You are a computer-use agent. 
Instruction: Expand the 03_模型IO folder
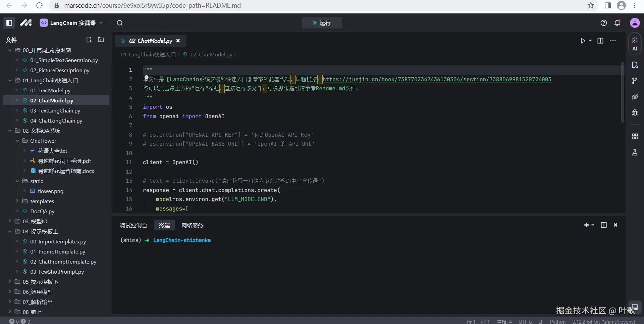[35, 221]
